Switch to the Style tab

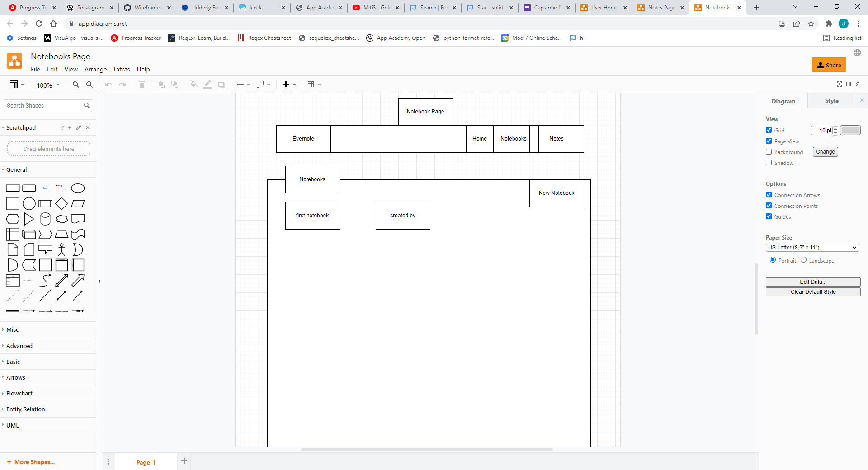(x=832, y=101)
